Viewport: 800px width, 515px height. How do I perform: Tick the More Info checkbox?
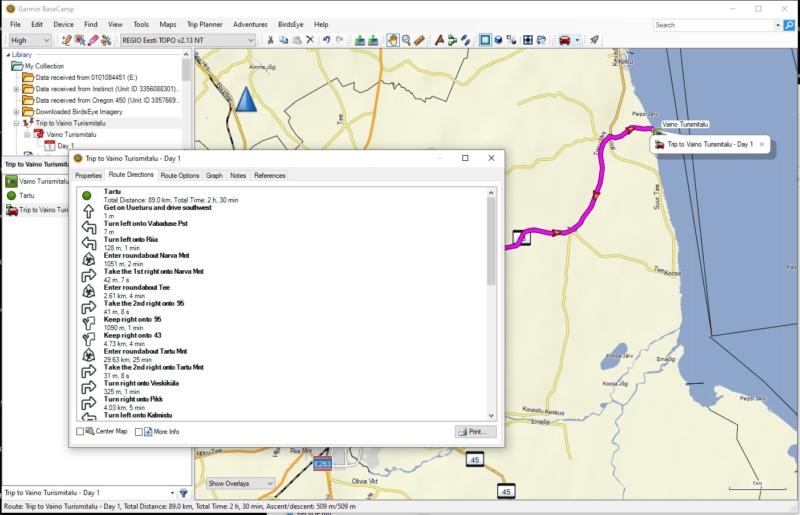tap(139, 432)
